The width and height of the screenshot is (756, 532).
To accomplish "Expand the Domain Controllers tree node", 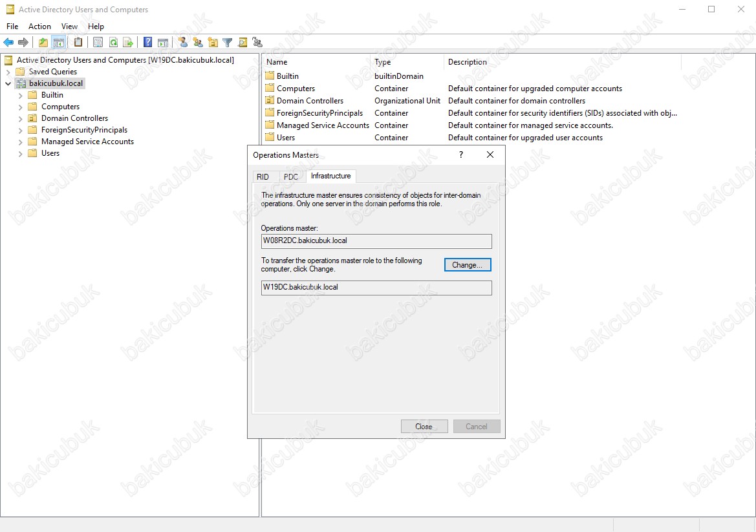I will click(x=21, y=119).
